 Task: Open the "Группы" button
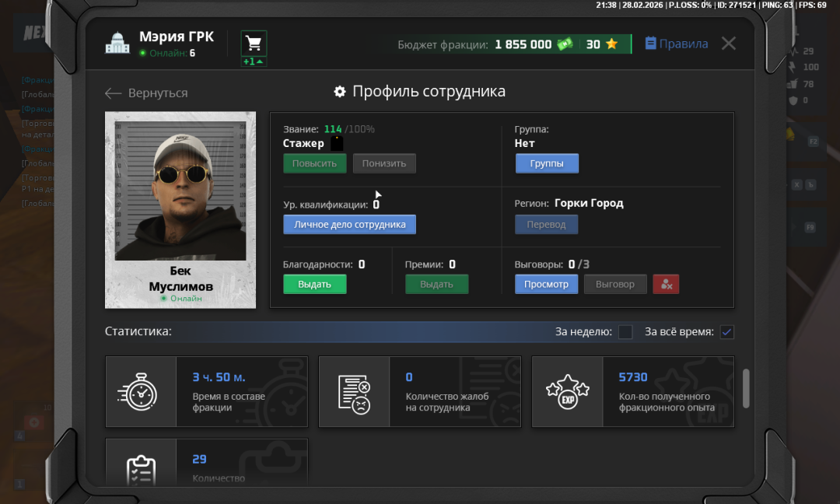coord(546,164)
